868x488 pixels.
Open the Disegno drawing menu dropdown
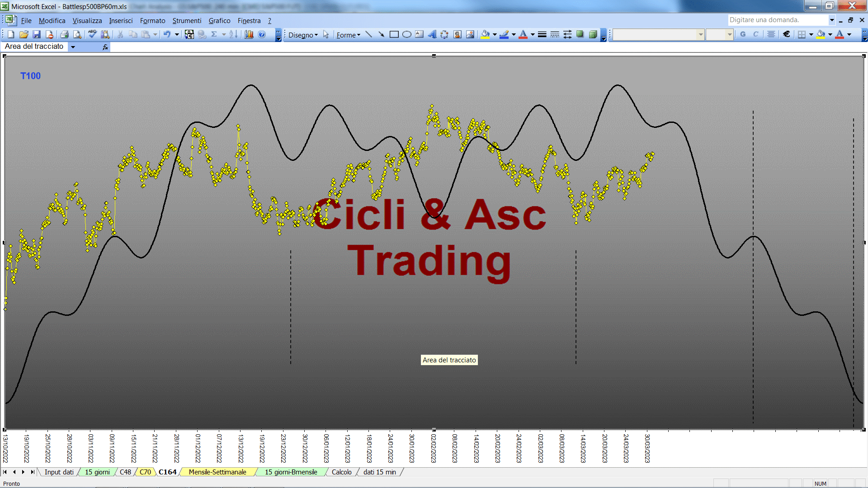tap(303, 35)
